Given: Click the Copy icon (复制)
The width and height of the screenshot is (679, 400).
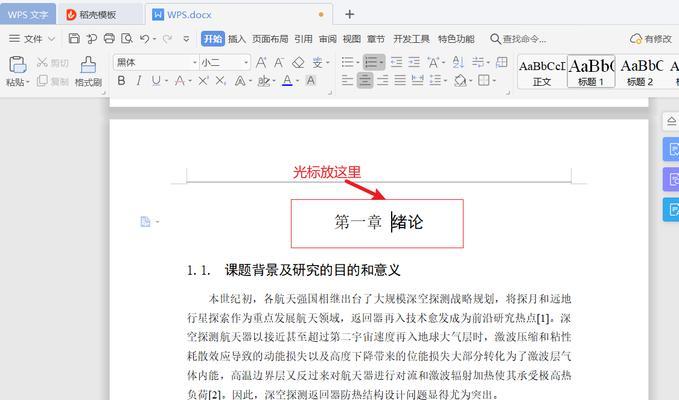Looking at the screenshot, I should click(x=42, y=81).
